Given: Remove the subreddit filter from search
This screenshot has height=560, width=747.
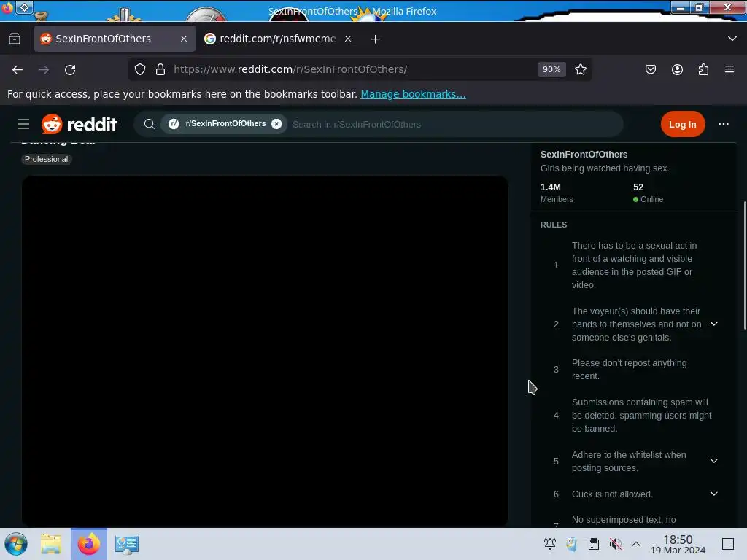Looking at the screenshot, I should click(x=276, y=124).
